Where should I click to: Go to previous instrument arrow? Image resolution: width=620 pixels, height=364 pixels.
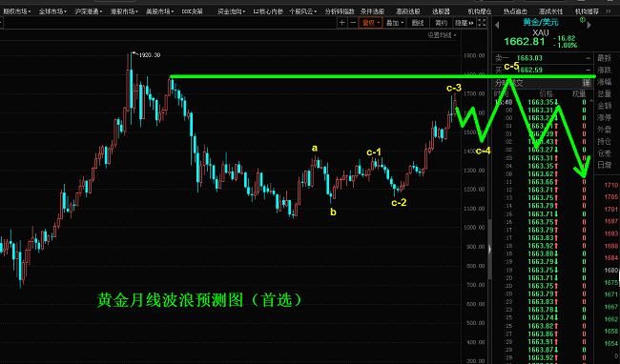click(x=497, y=26)
